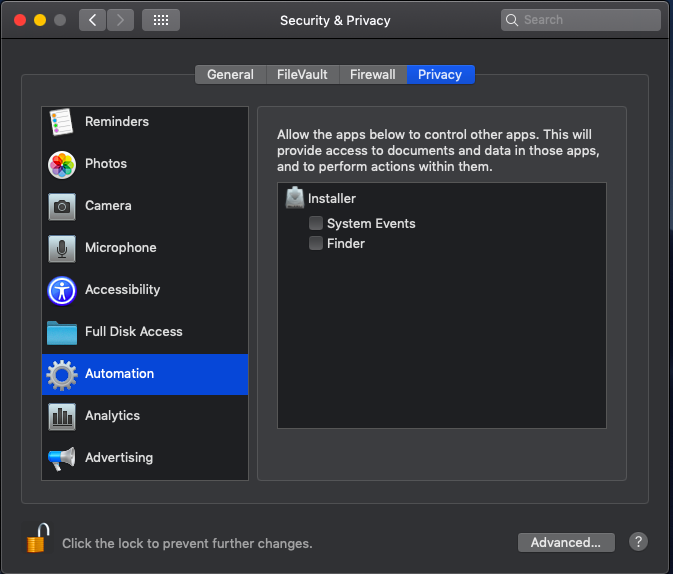This screenshot has height=574, width=673.
Task: Click the Full Disk Access folder icon
Action: [x=62, y=333]
